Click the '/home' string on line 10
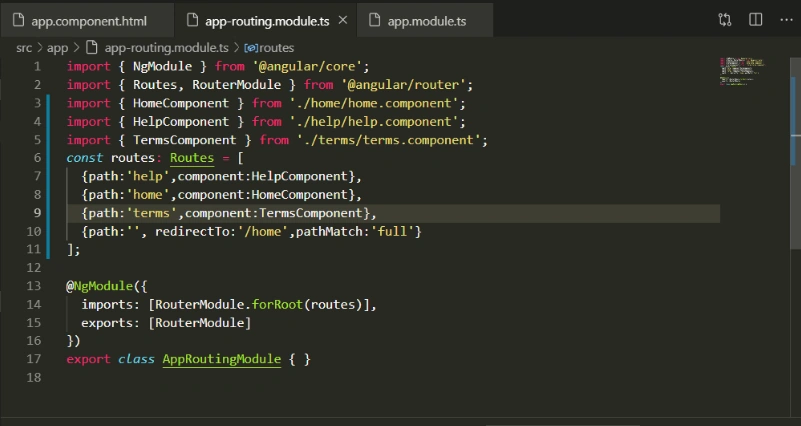Screen dimensions: 801x426 [262, 231]
